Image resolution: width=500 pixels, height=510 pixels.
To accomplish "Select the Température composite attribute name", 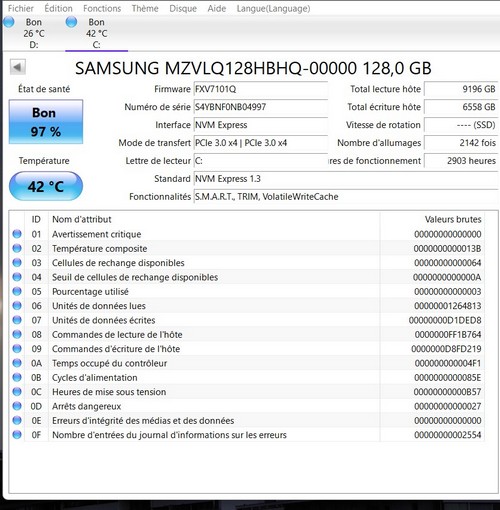I will tap(100, 249).
